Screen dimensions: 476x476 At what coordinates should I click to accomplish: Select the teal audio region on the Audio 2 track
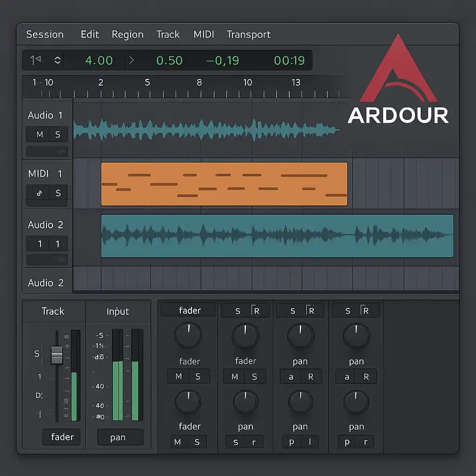pyautogui.click(x=277, y=236)
